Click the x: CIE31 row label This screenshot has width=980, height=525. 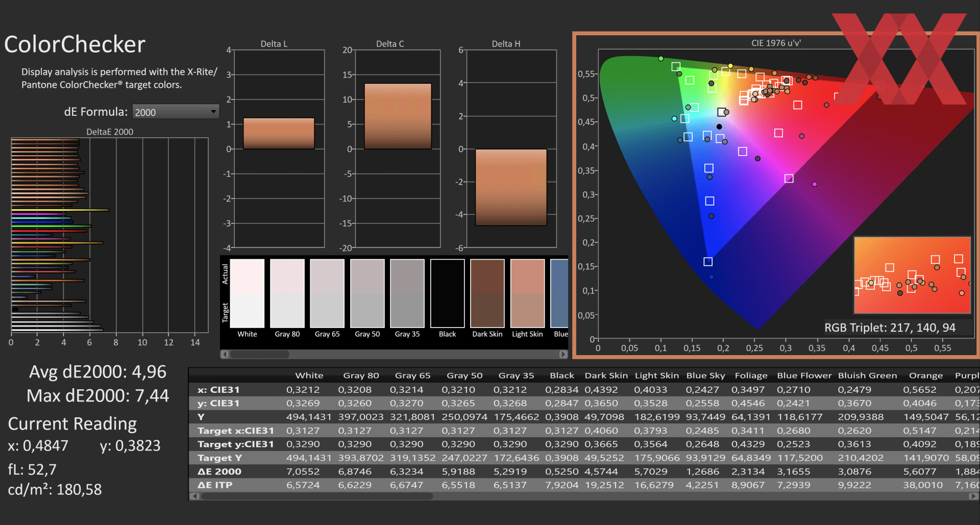pyautogui.click(x=218, y=390)
